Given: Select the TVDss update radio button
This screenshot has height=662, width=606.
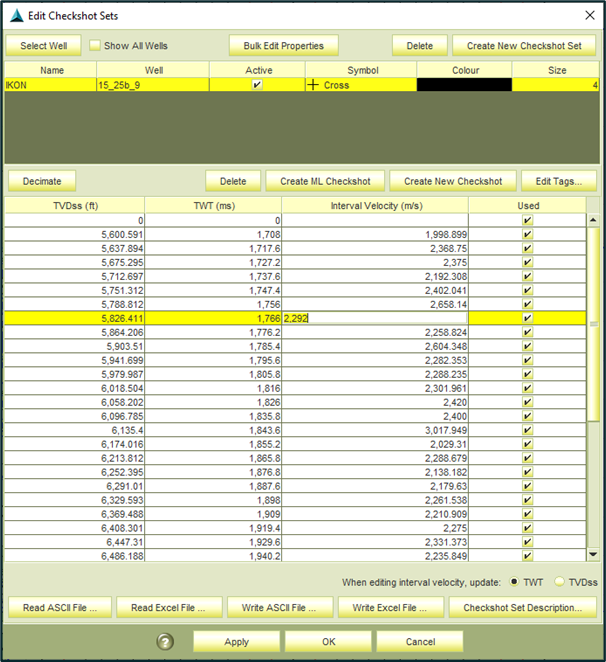Looking at the screenshot, I should [558, 581].
